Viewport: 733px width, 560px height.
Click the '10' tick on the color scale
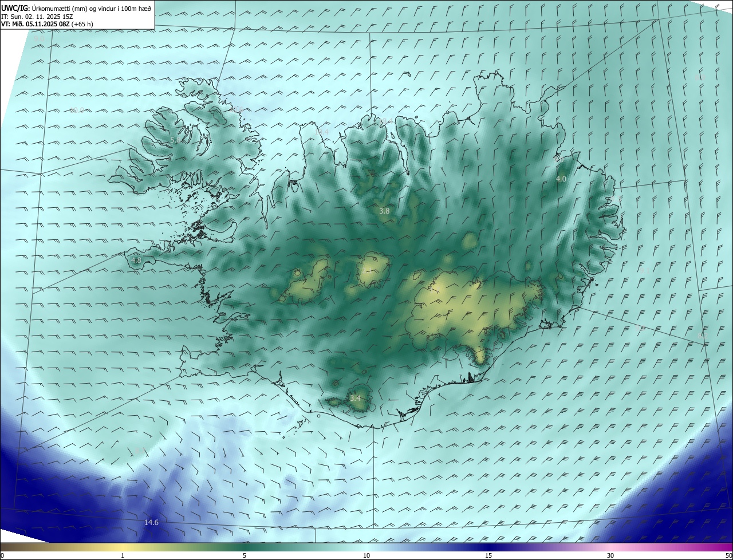366,555
